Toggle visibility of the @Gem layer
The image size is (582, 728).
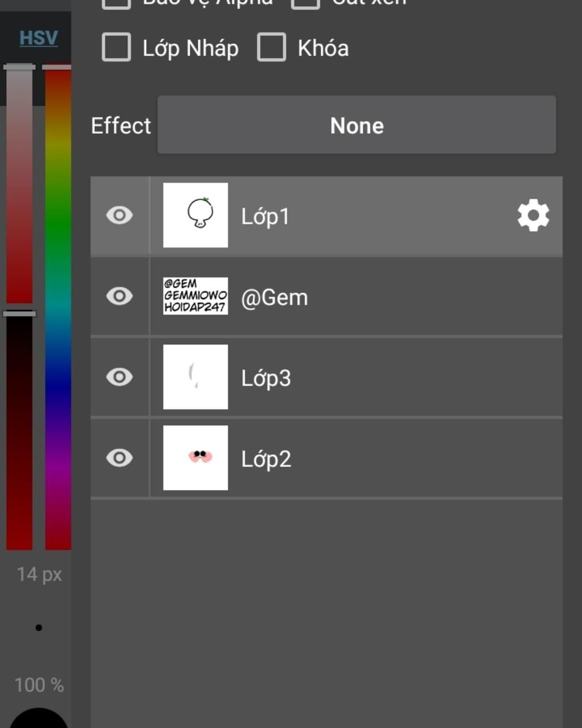coord(119,296)
